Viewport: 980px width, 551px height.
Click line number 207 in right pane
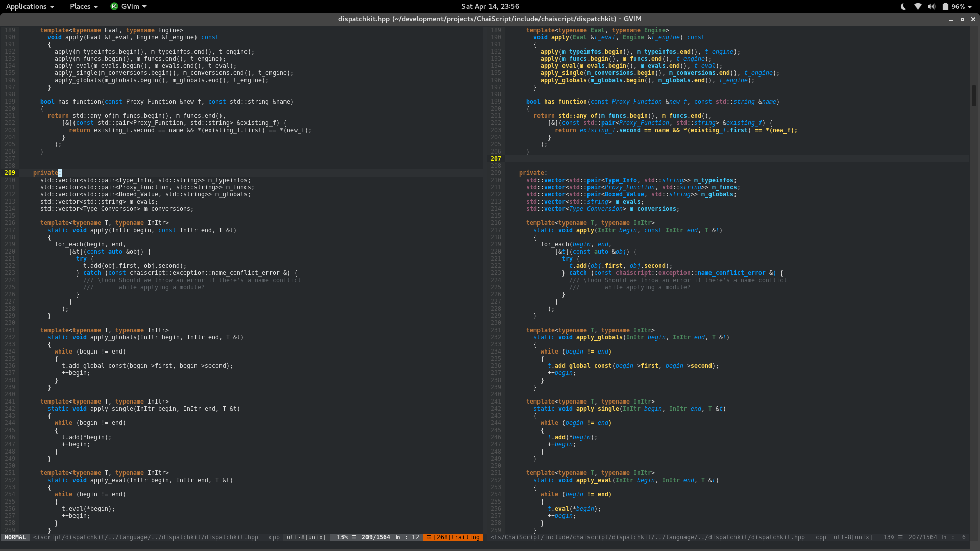496,159
